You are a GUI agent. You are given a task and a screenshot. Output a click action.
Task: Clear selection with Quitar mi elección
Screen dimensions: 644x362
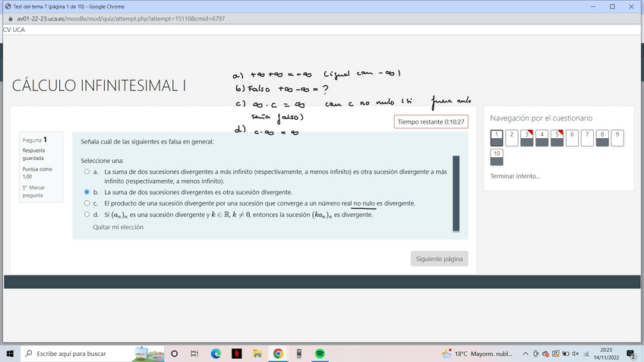118,227
